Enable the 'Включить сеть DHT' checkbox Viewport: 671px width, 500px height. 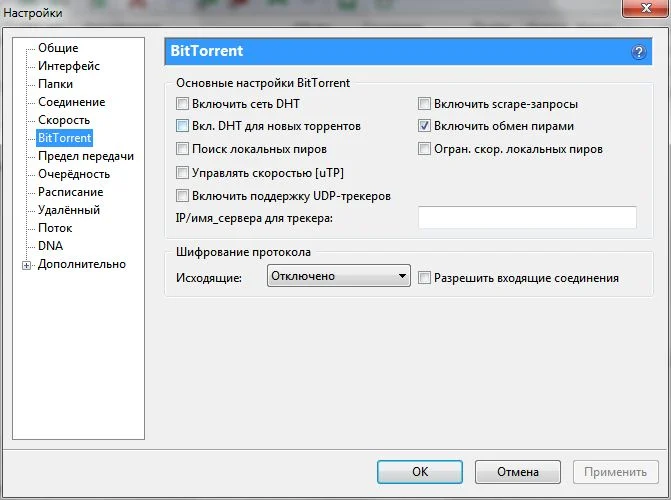[182, 104]
